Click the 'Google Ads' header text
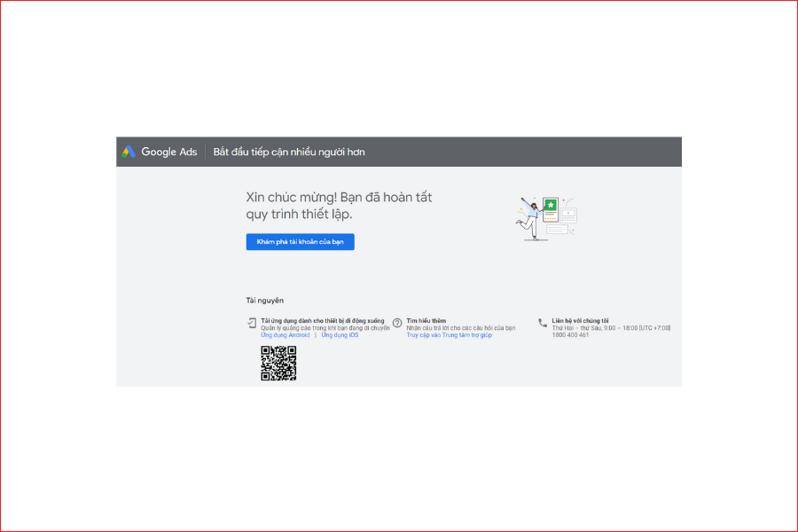The height and width of the screenshot is (532, 798). point(169,152)
